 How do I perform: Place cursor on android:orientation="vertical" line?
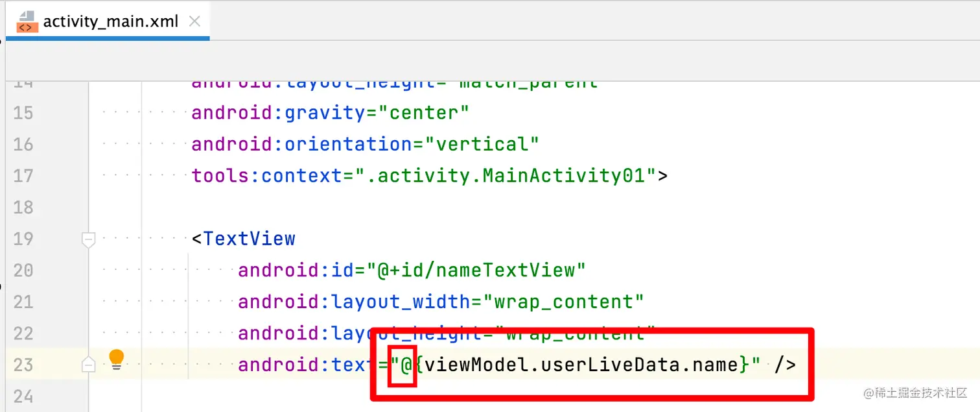click(x=365, y=144)
